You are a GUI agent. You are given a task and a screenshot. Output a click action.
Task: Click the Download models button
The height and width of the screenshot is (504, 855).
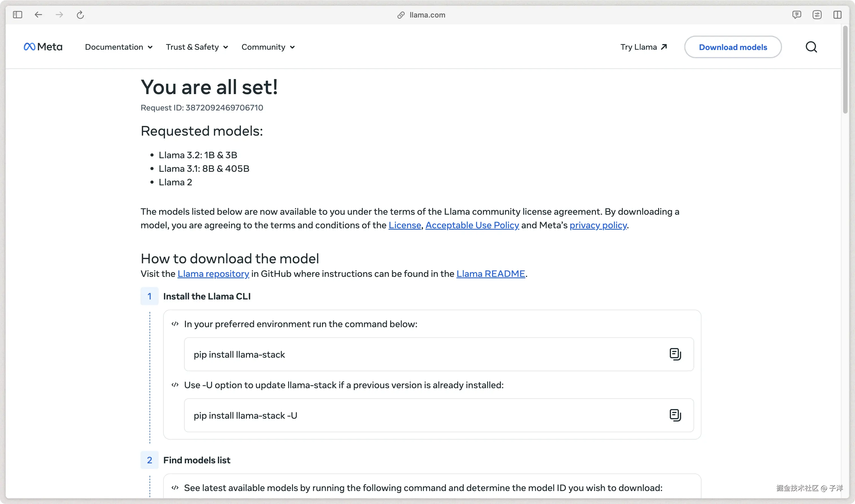733,47
